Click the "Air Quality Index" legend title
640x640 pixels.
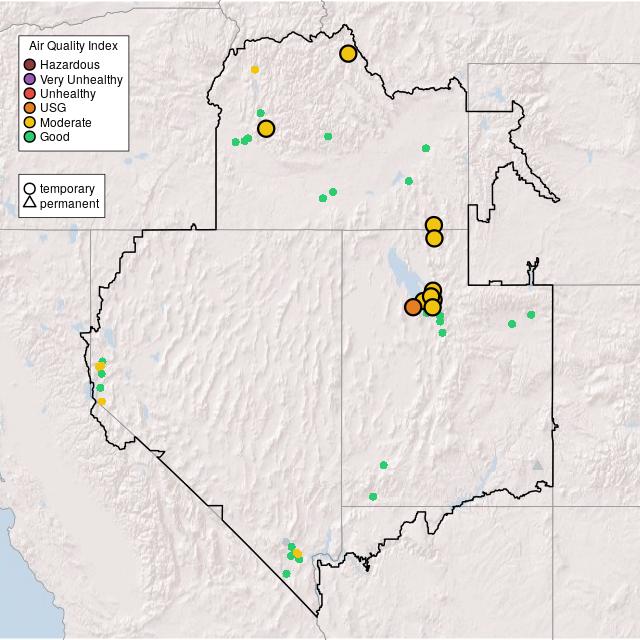click(x=74, y=46)
